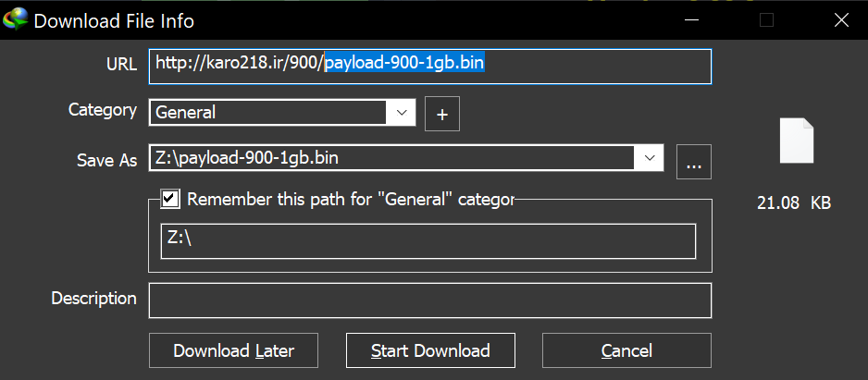Cancel the download dialog
The image size is (868, 380).
(x=626, y=350)
